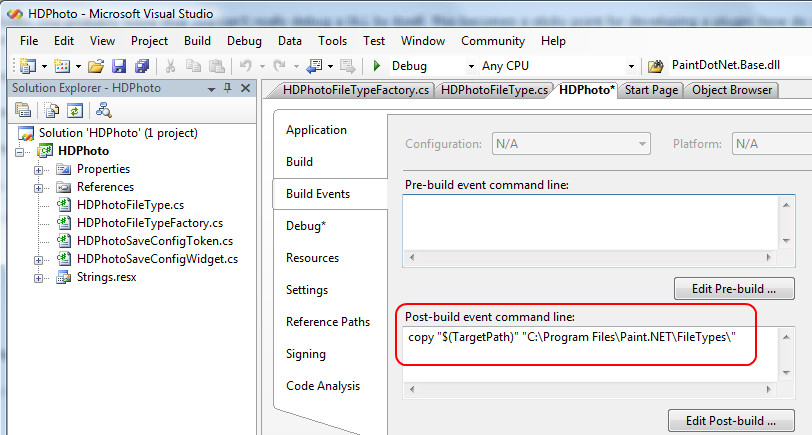812x435 pixels.
Task: Select the Signing properties page
Action: 306,354
